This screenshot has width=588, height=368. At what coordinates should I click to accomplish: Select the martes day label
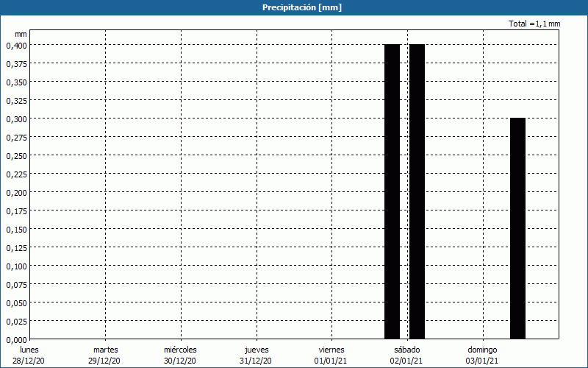(x=106, y=350)
